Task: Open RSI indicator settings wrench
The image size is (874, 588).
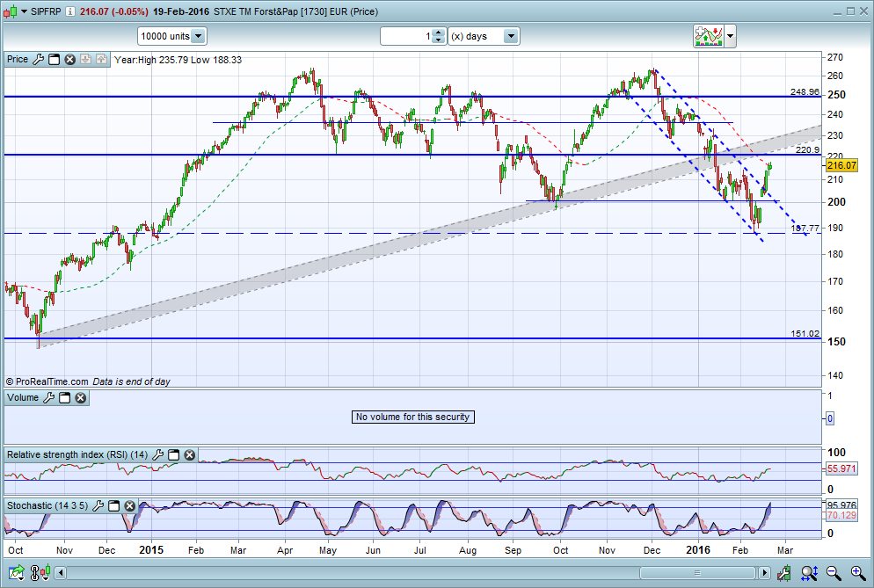Action: [x=158, y=455]
